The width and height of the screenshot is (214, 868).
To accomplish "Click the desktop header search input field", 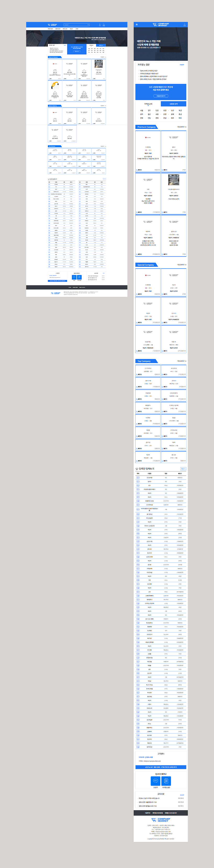I will click(x=75, y=25).
